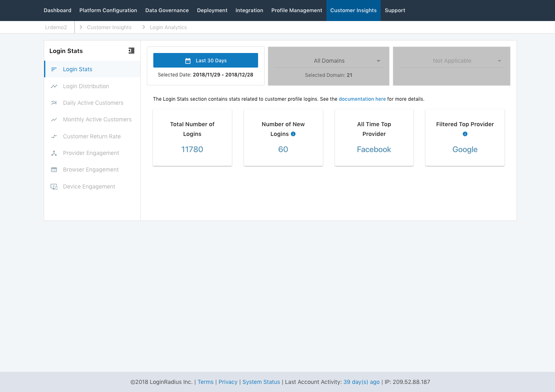Select the Customer Insights top tab
The image size is (555, 392).
coord(354,11)
